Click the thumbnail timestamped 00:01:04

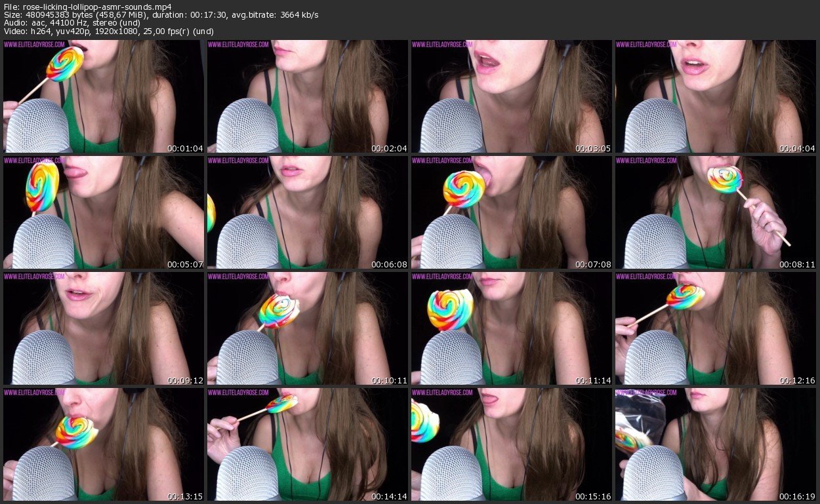coord(104,96)
